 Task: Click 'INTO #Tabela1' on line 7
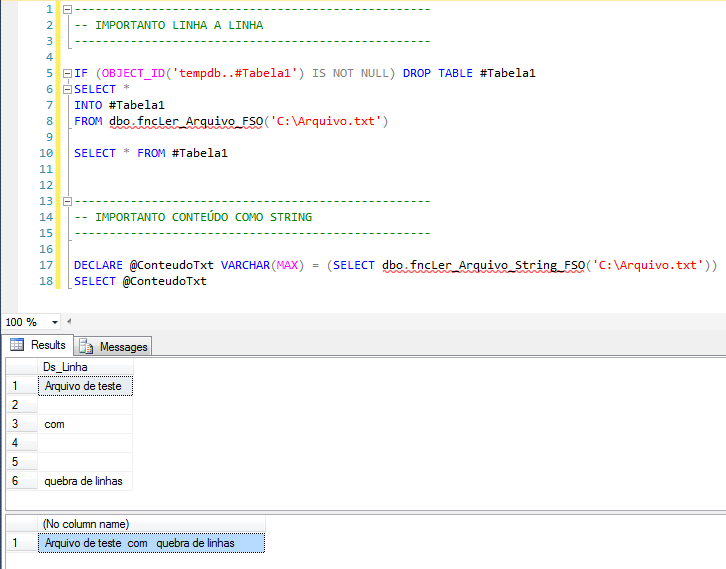coord(119,105)
